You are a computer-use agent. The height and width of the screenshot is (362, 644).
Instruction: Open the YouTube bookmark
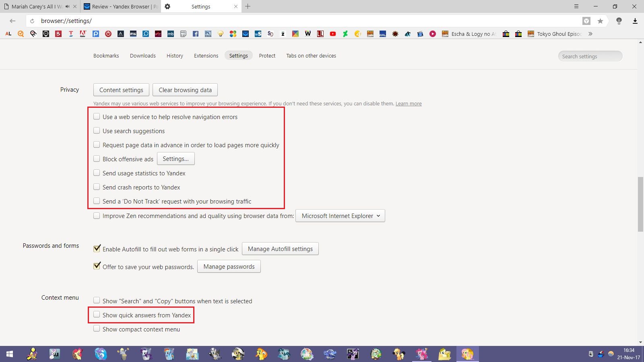333,34
